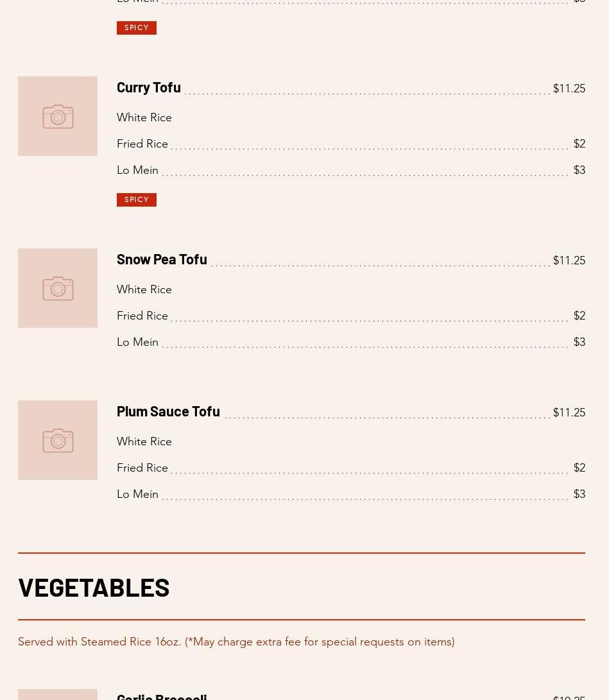Select Lo Mein option for Curry Tofu
The image size is (609, 700).
point(137,171)
